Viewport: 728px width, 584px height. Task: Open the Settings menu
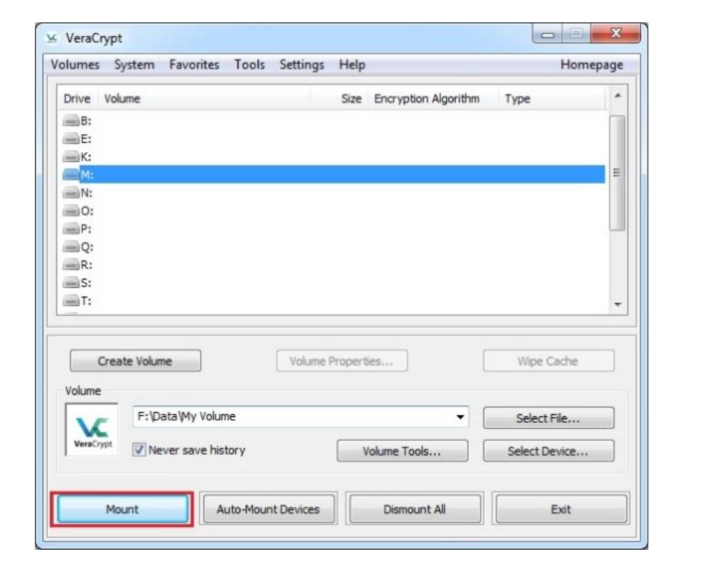click(302, 64)
